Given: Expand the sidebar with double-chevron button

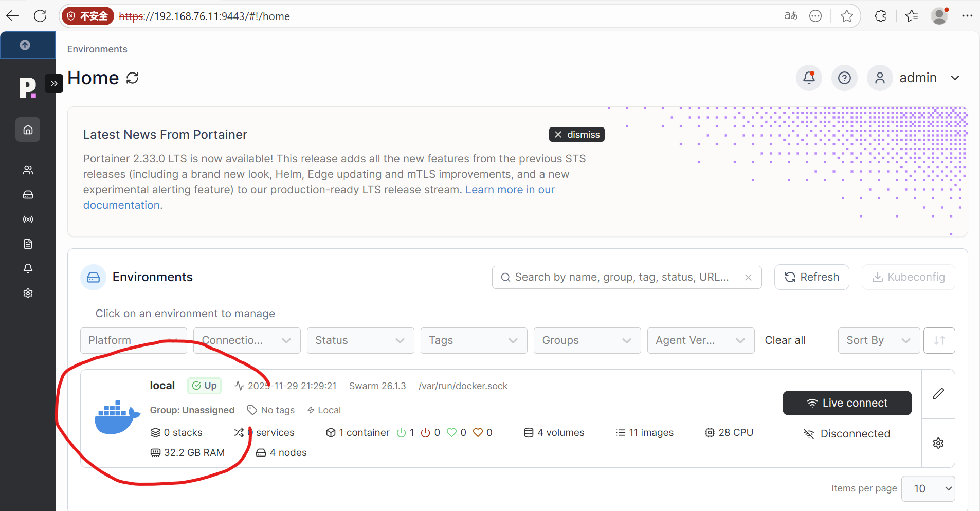Looking at the screenshot, I should click(x=54, y=83).
